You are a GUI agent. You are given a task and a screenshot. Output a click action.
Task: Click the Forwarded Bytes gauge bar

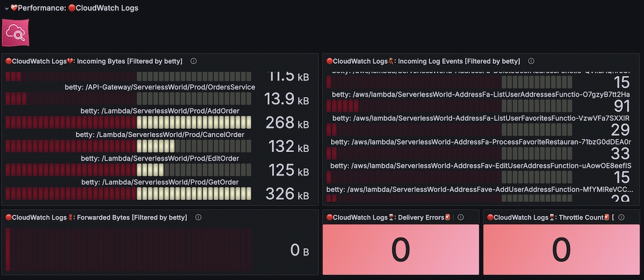[128, 250]
